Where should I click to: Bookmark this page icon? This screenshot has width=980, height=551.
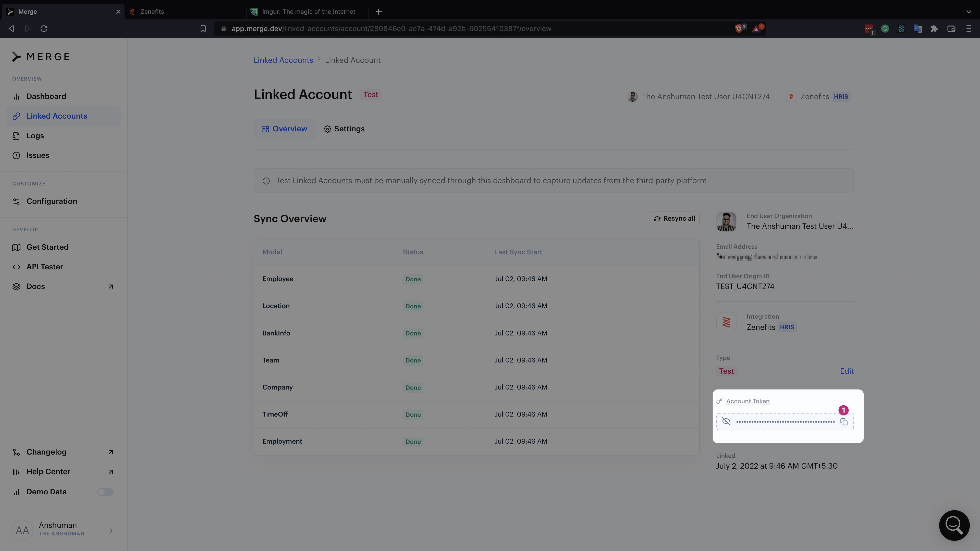[x=203, y=29]
